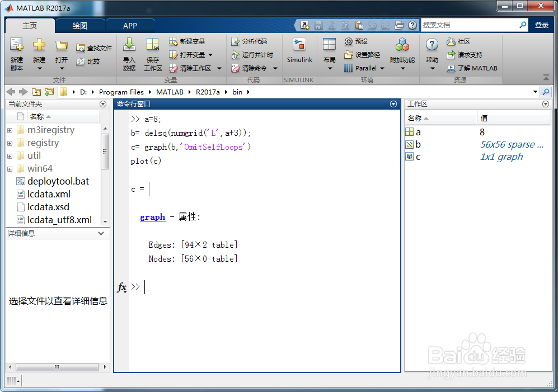Click 了解 MATLAB learn icon
This screenshot has width=558, height=392.
pyautogui.click(x=451, y=68)
